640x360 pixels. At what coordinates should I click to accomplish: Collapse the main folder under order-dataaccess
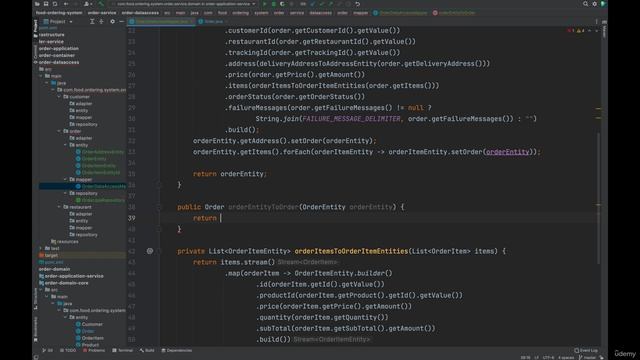[41, 76]
